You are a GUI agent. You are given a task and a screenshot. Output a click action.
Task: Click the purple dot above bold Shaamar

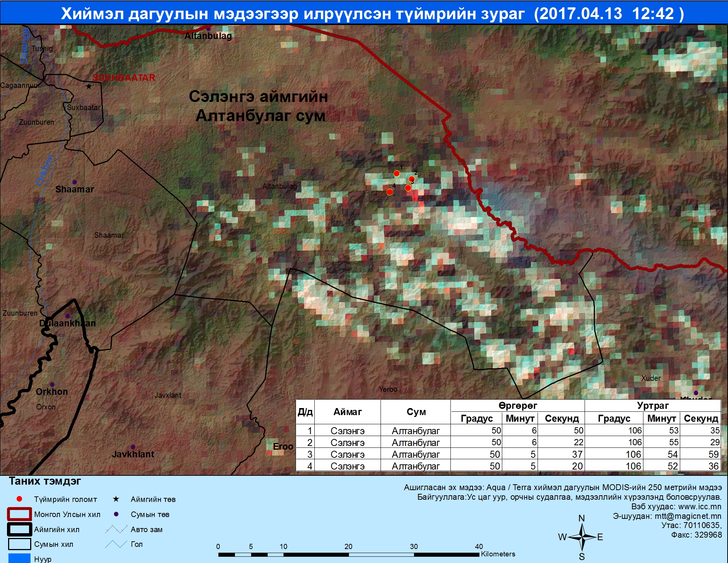pyautogui.click(x=75, y=182)
